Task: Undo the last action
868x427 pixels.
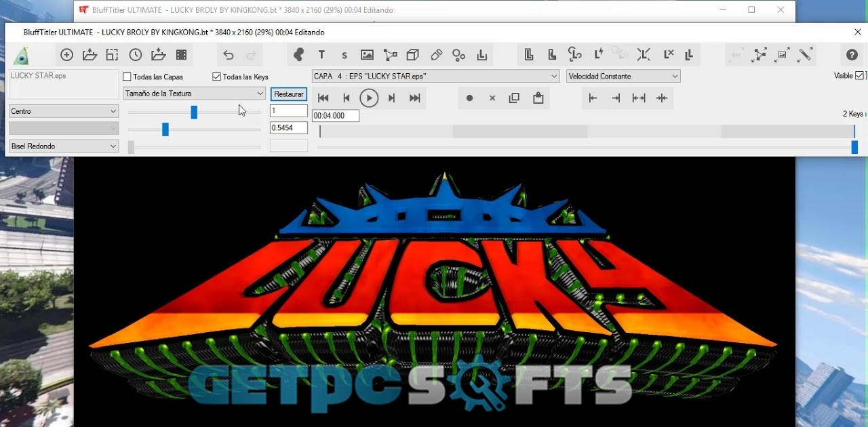Action: point(229,56)
